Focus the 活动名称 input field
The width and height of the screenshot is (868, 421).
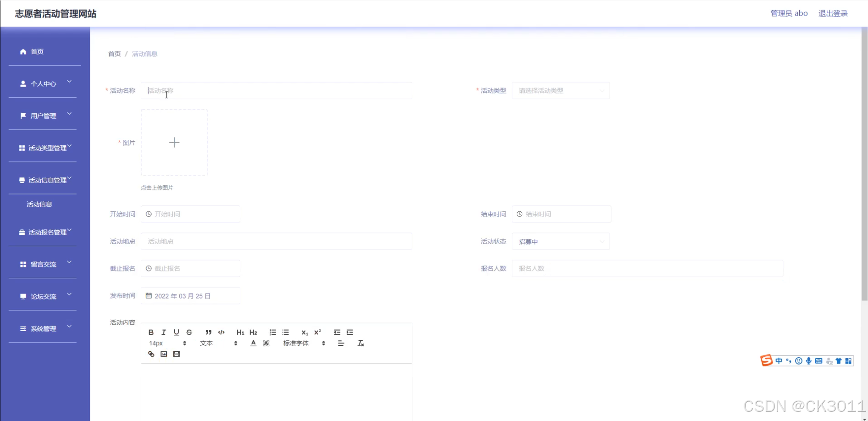coord(276,91)
